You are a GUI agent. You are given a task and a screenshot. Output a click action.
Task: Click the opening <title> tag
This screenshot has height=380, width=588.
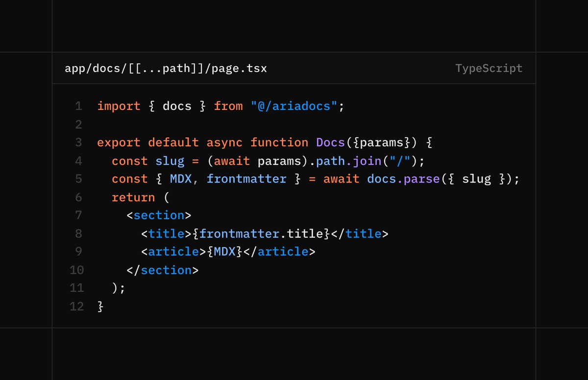pos(166,234)
